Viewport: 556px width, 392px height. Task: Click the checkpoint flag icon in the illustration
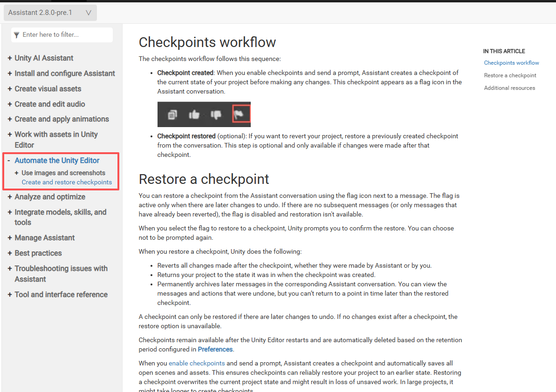[241, 114]
